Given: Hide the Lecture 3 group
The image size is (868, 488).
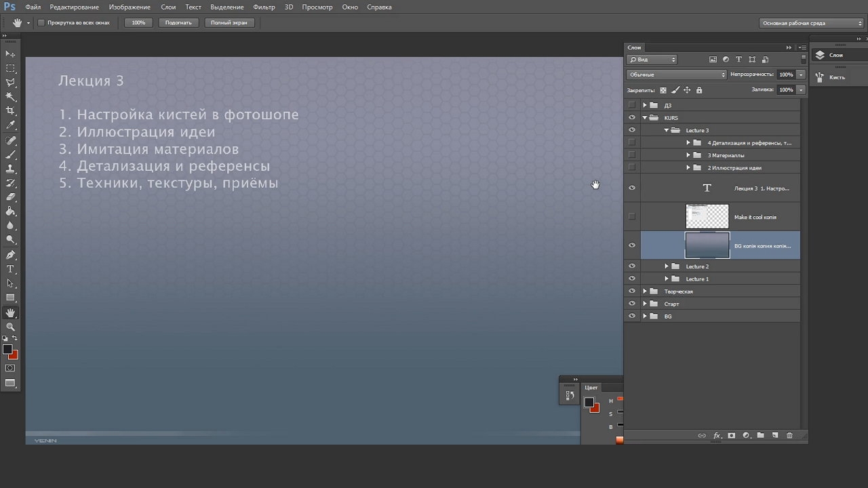Looking at the screenshot, I should click(x=632, y=130).
